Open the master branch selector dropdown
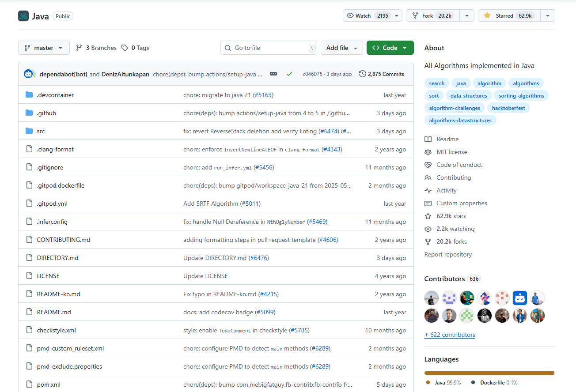Screen dimensions: 576x392 [x=44, y=48]
